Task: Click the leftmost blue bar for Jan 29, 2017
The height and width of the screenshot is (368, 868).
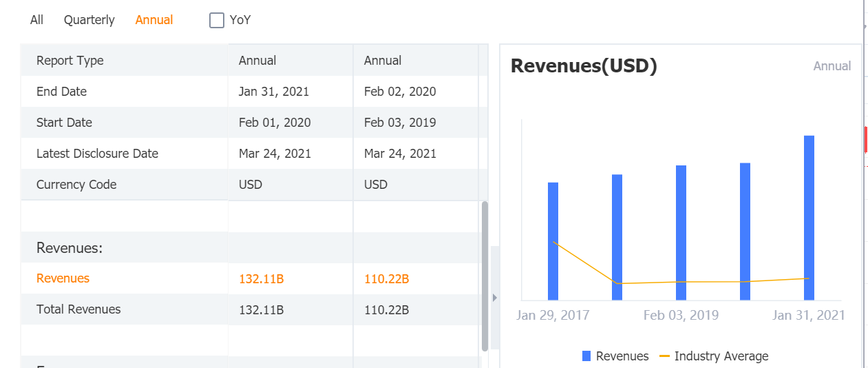Action: pos(553,241)
